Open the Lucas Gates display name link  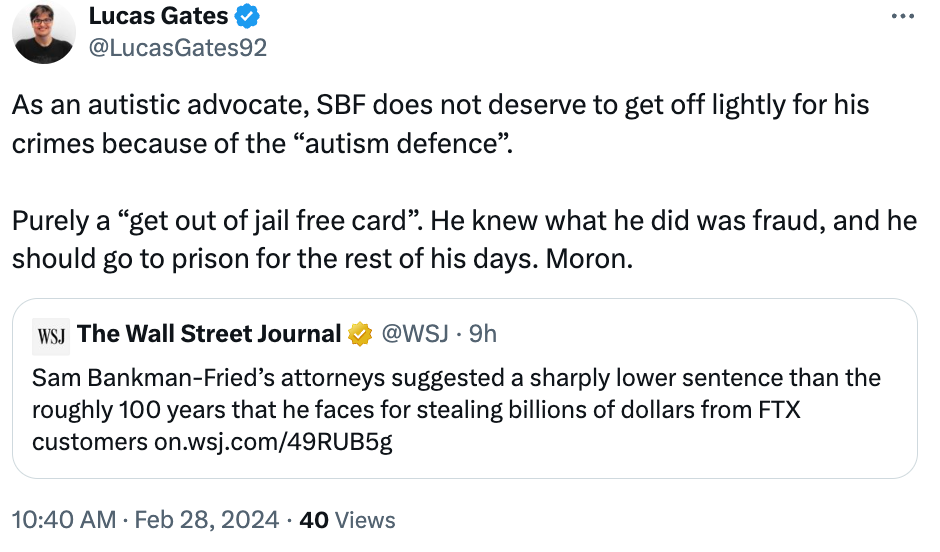click(158, 16)
